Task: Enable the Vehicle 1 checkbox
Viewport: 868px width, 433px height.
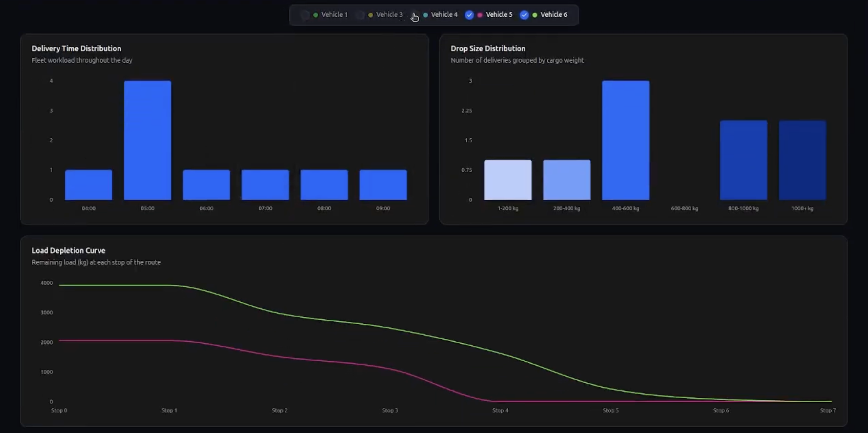Action: tap(305, 15)
